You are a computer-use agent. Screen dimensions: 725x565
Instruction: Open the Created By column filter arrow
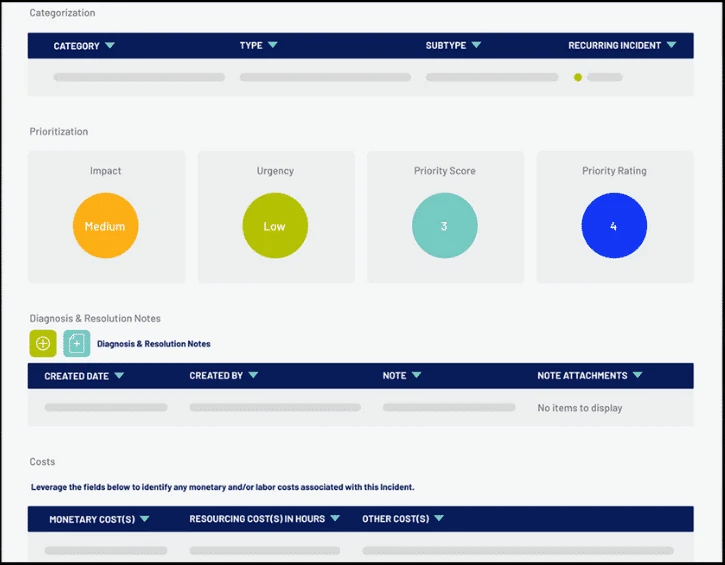pyautogui.click(x=253, y=375)
